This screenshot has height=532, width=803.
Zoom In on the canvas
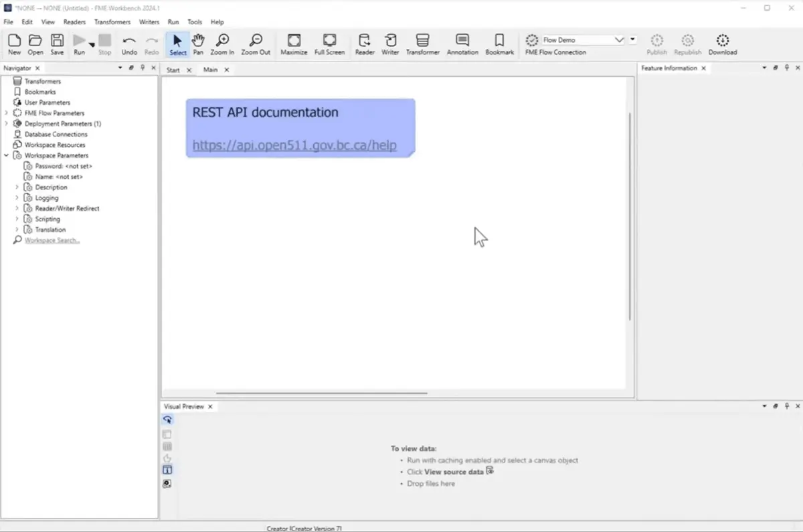click(x=222, y=44)
